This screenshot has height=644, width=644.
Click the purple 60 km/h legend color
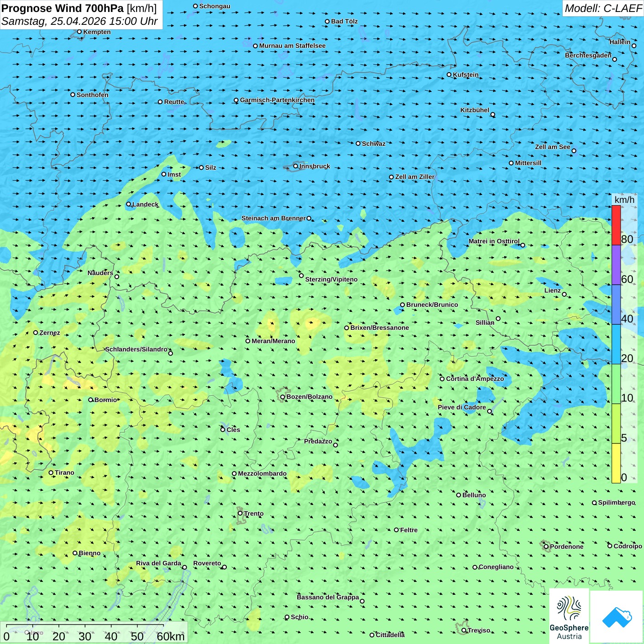(x=616, y=265)
